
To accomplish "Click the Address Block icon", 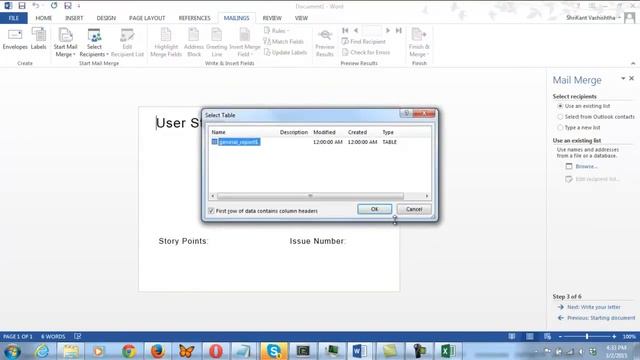I will tap(194, 42).
